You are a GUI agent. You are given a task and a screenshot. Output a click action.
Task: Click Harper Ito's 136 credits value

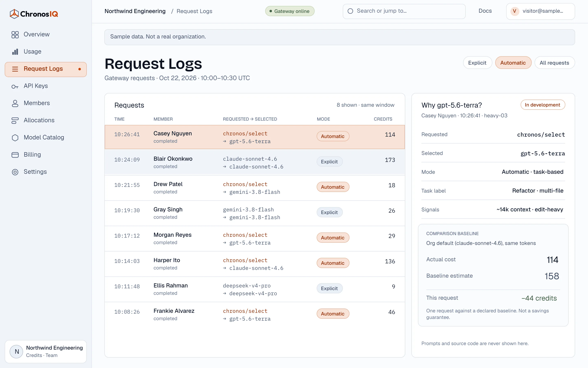click(390, 261)
